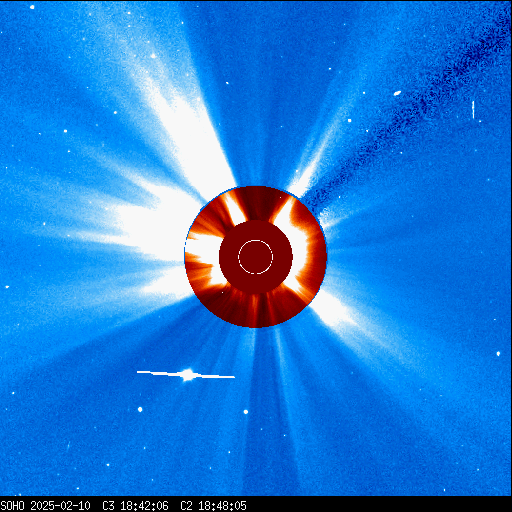Click the orange ray at bottom of red field
The image size is (512, 512).
(254, 310)
